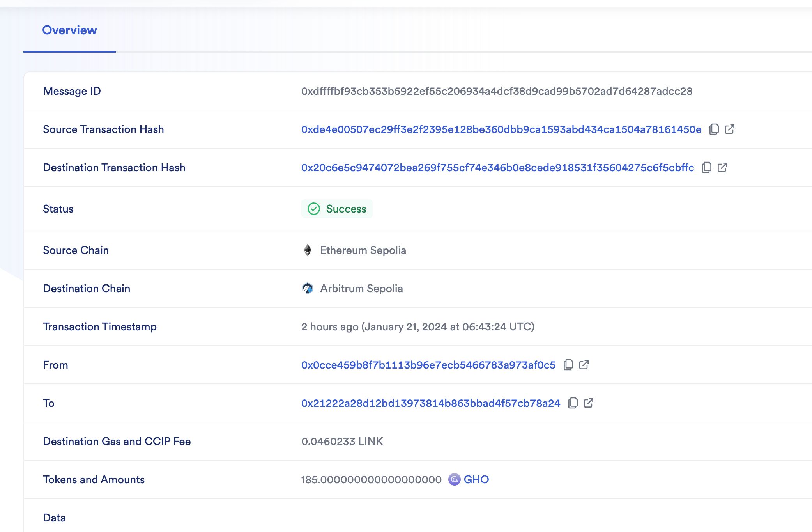Screen dimensions: 812x532
Task: Open Source Transaction Hash in explorer
Action: [730, 129]
